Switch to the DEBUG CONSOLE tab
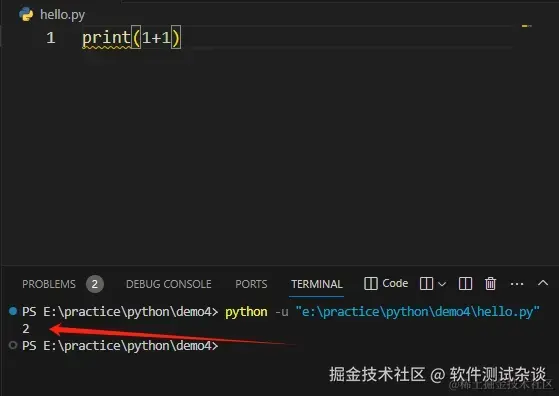Image resolution: width=559 pixels, height=396 pixels. tap(169, 284)
